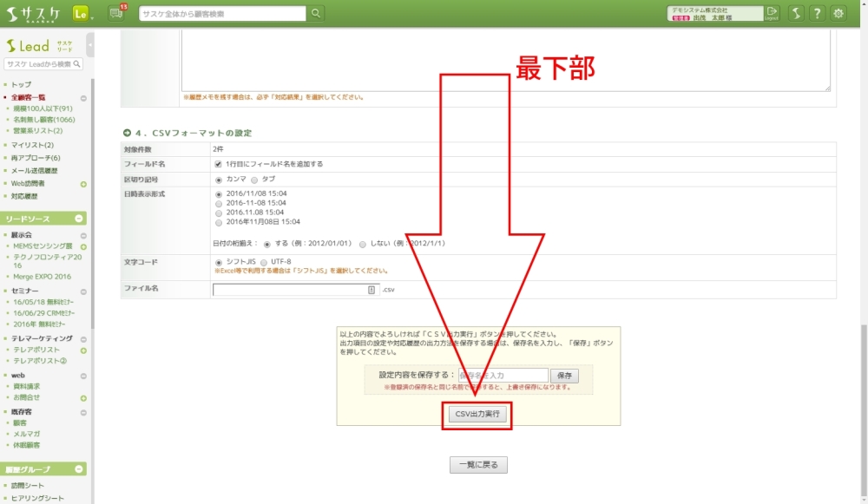The height and width of the screenshot is (504, 868).
Task: Open メール送信履歴 in the sidebar
Action: click(x=34, y=171)
